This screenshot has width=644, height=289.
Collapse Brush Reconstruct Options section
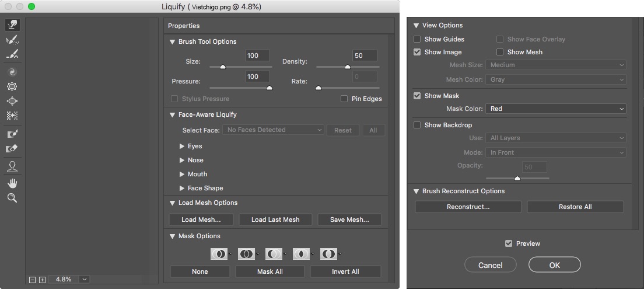tap(416, 191)
